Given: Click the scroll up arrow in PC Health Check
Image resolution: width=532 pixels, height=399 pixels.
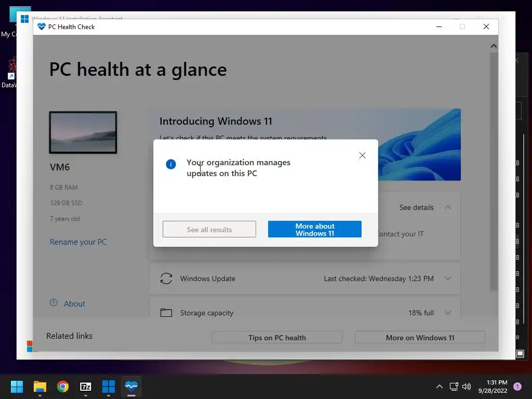Looking at the screenshot, I should [494, 46].
